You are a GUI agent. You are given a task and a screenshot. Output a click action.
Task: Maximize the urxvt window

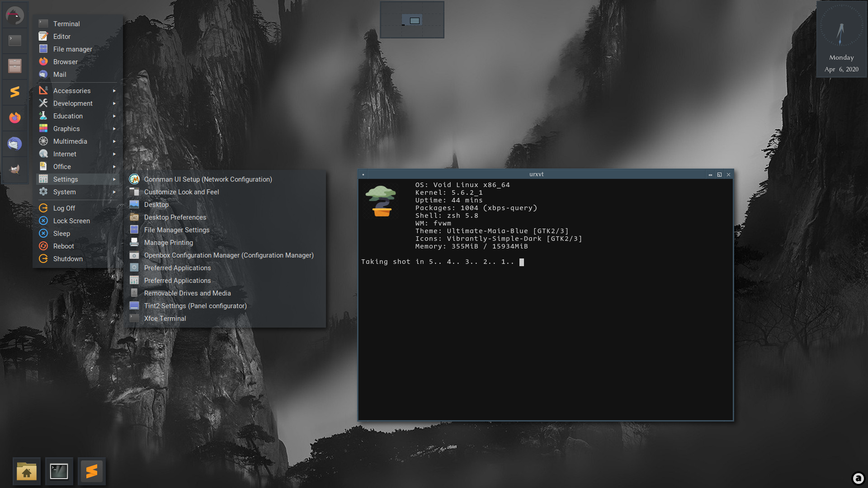click(x=719, y=174)
